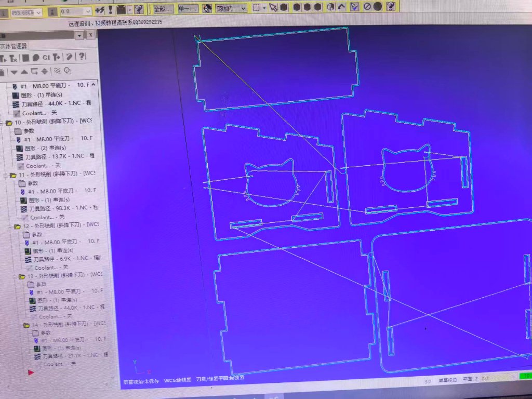Move the insert arrow up one operation
The image size is (532, 399).
(24, 72)
